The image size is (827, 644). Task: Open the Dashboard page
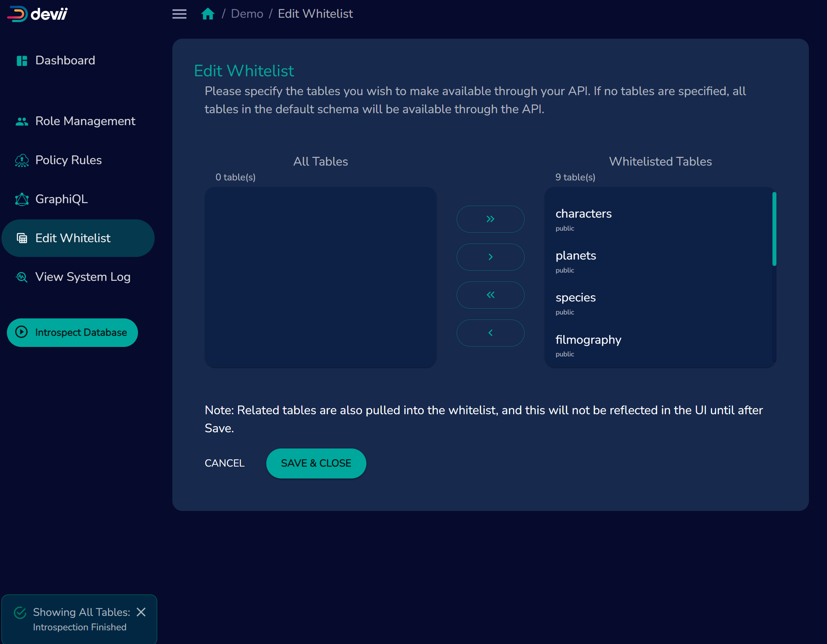coord(65,61)
